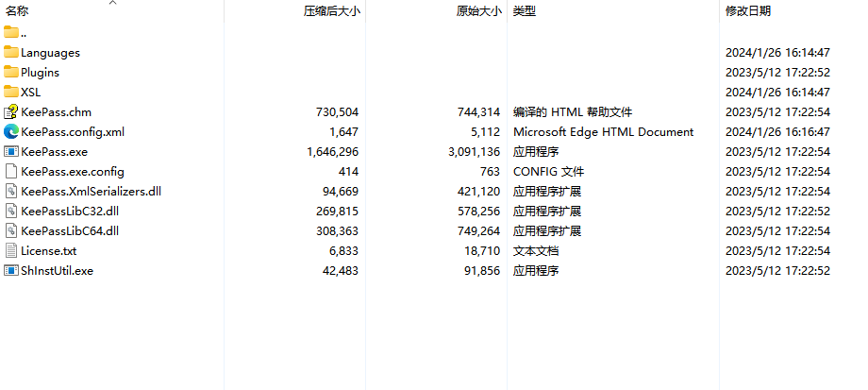Click the KeePass.chm help file icon
This screenshot has height=390, width=868.
point(11,111)
